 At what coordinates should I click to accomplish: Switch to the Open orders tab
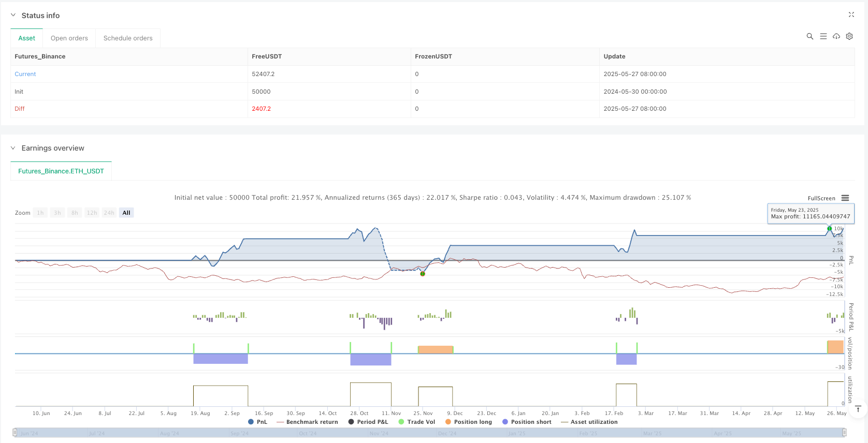click(x=69, y=38)
